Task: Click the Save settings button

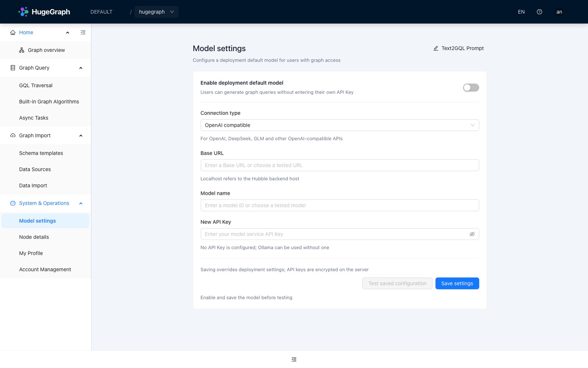Action: [457, 283]
